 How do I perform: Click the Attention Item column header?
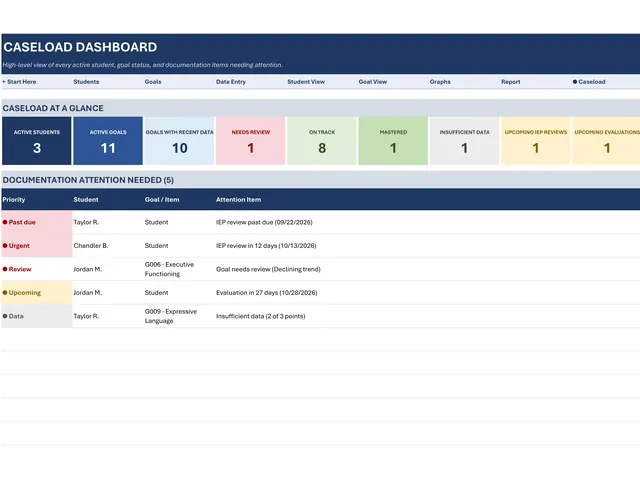tap(238, 200)
